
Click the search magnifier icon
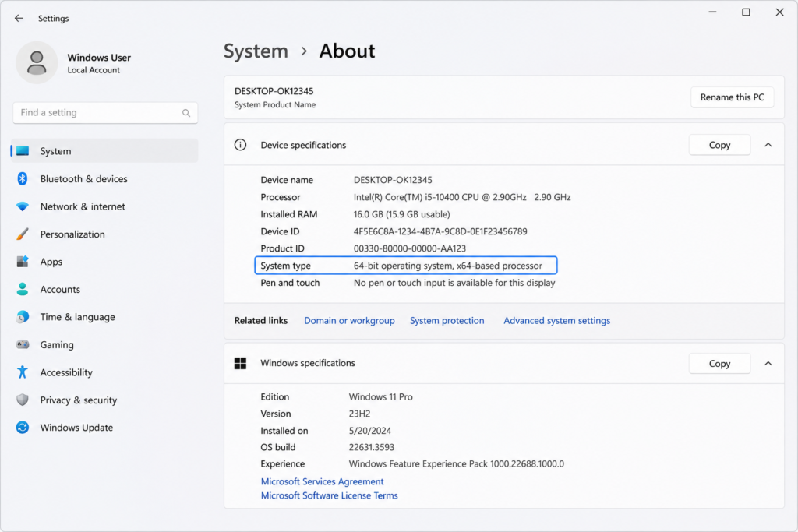186,113
